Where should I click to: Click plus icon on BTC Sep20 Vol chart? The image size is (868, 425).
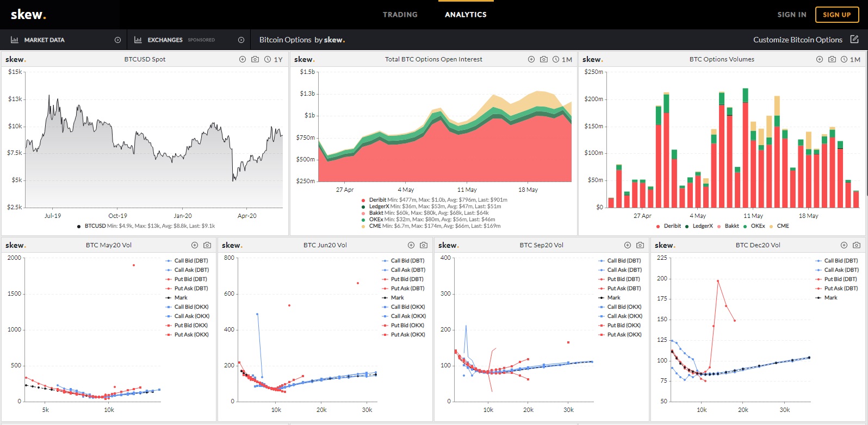coord(628,245)
